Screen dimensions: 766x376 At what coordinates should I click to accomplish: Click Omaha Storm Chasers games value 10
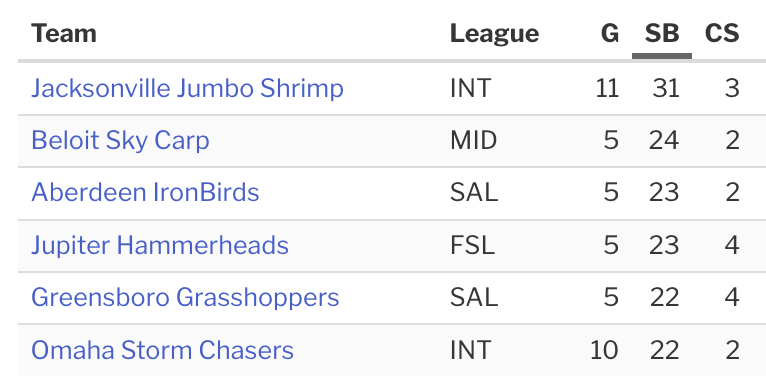coord(604,350)
